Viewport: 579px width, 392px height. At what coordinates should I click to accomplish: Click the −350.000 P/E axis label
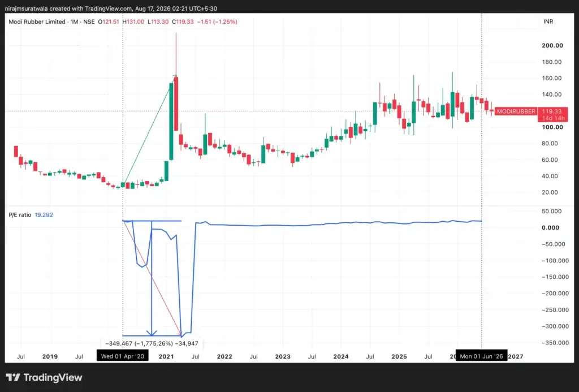tap(555, 342)
